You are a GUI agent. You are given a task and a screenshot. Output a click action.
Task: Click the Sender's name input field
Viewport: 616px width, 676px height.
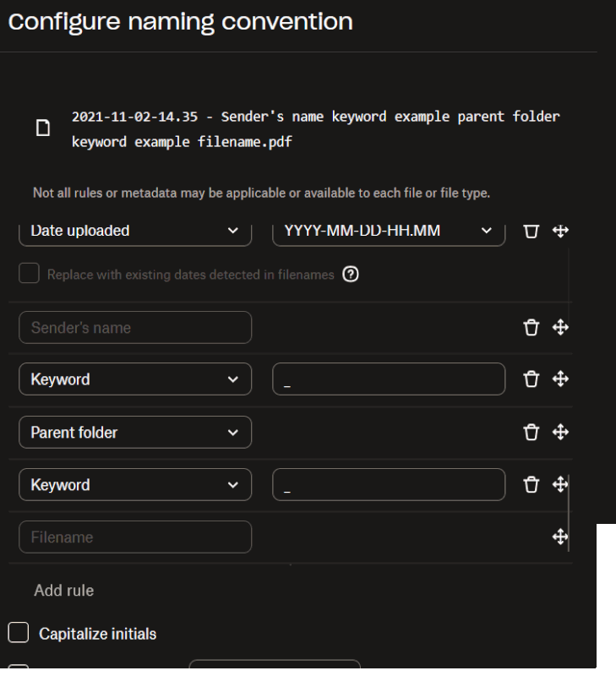coord(135,328)
